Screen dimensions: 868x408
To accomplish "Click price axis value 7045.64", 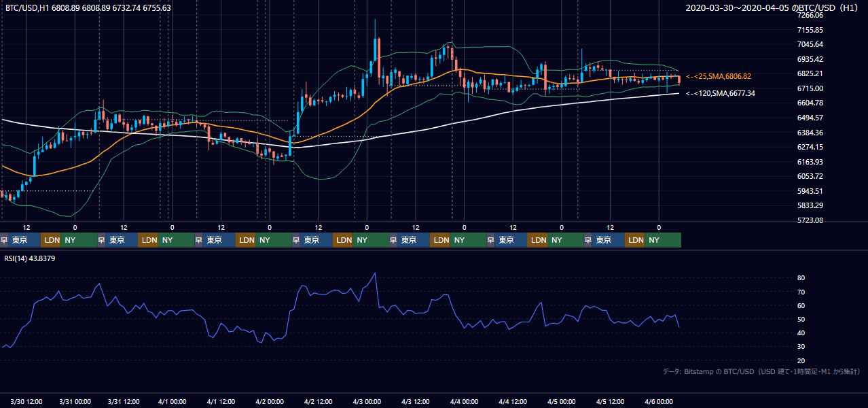I will coord(810,44).
